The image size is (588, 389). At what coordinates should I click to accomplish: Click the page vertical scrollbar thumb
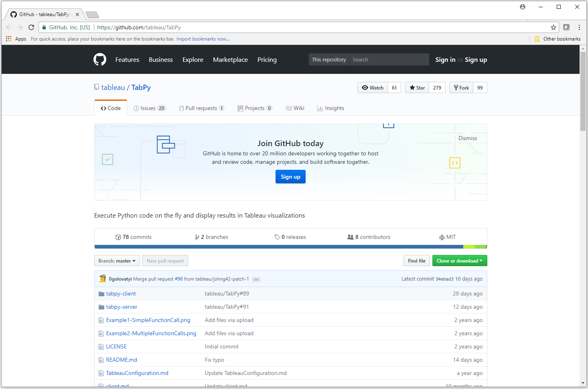click(583, 91)
